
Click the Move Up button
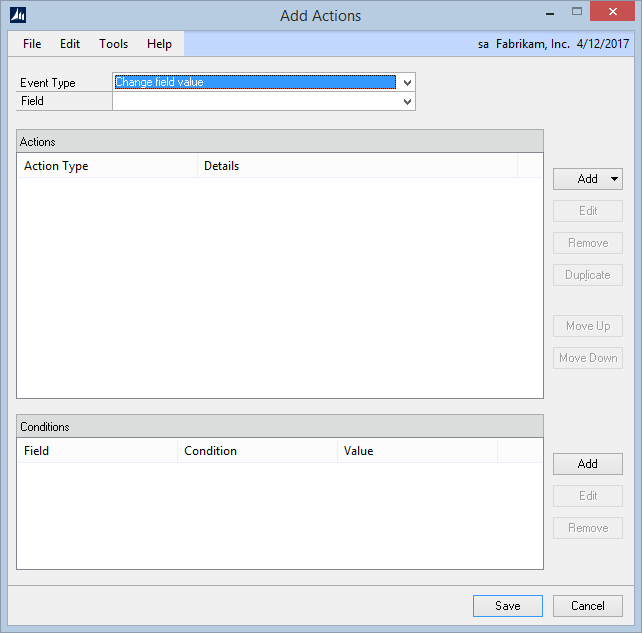[x=588, y=326]
